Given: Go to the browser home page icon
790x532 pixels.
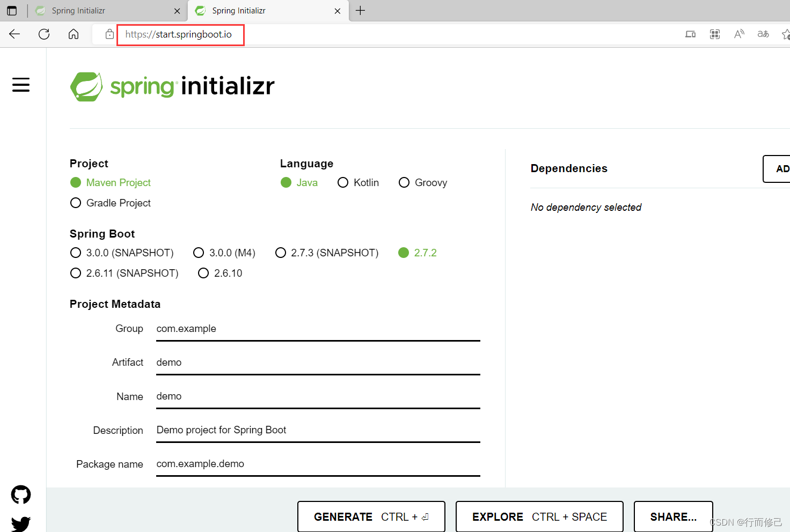Looking at the screenshot, I should coord(74,34).
